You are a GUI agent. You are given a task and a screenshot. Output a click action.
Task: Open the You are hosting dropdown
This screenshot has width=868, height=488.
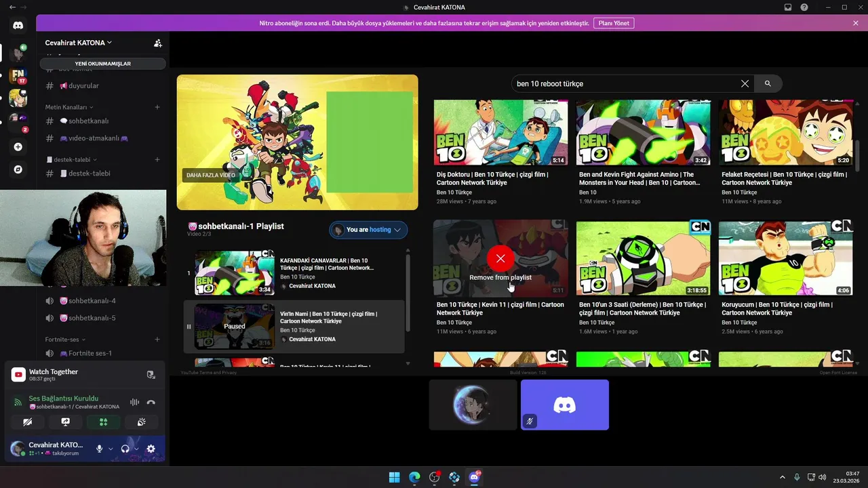point(368,230)
